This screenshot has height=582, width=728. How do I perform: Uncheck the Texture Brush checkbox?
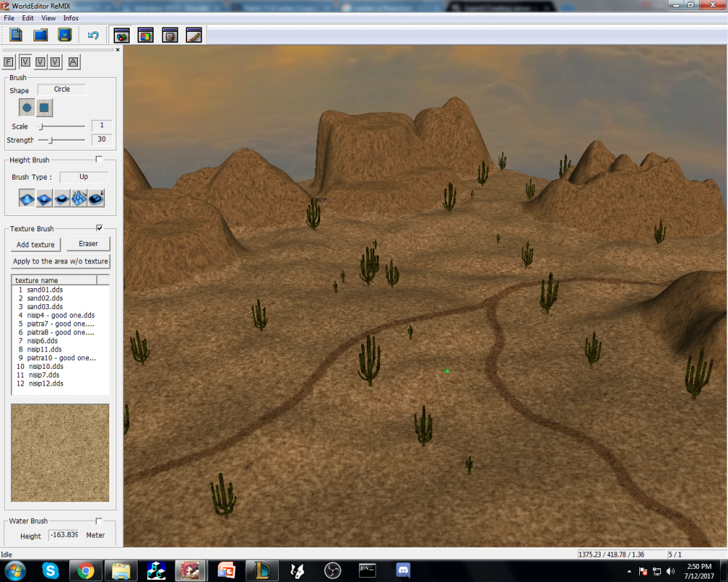pyautogui.click(x=99, y=228)
